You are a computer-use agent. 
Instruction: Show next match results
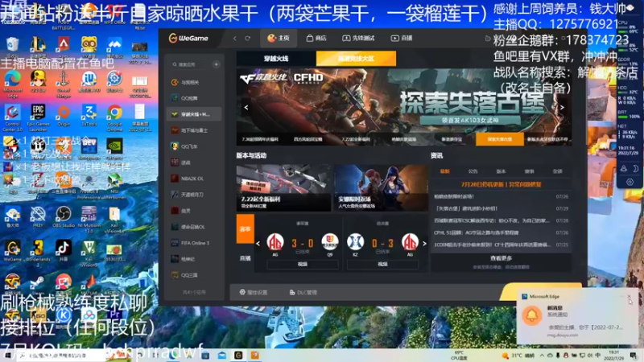pos(424,244)
